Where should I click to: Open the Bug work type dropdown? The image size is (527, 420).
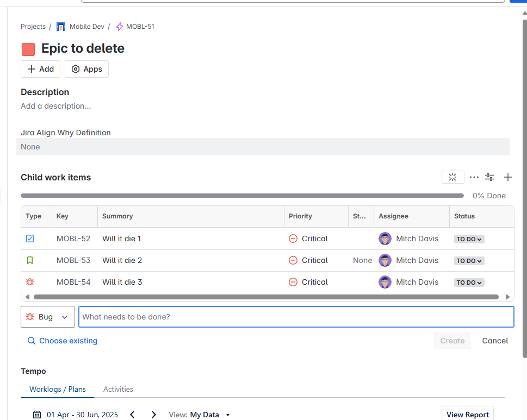[48, 317]
